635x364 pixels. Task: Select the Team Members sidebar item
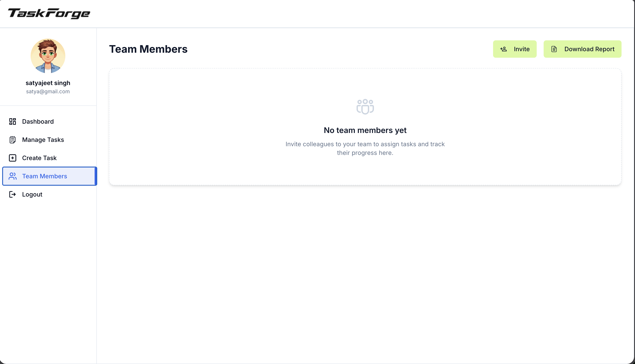[x=49, y=176]
